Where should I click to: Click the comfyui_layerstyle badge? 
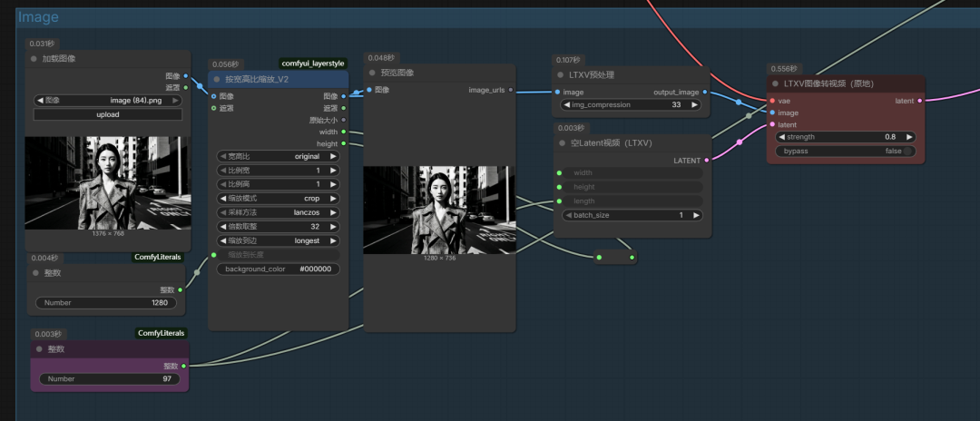(312, 64)
